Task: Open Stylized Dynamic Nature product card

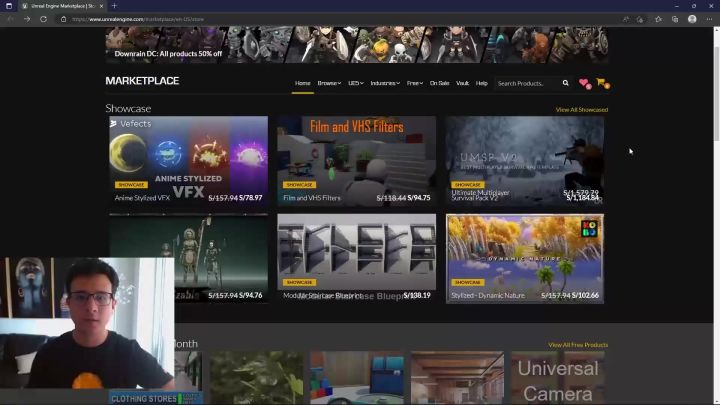Action: pyautogui.click(x=525, y=259)
